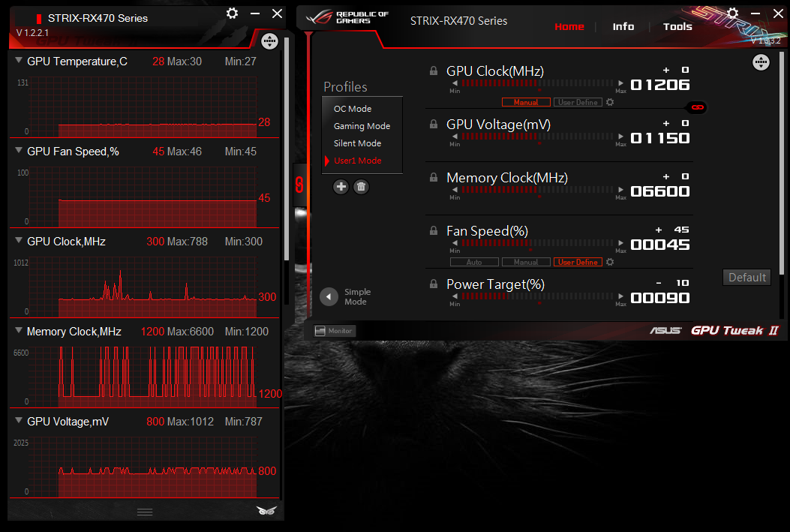The width and height of the screenshot is (790, 532).
Task: Click the Simple Mode back arrow icon
Action: tap(329, 296)
